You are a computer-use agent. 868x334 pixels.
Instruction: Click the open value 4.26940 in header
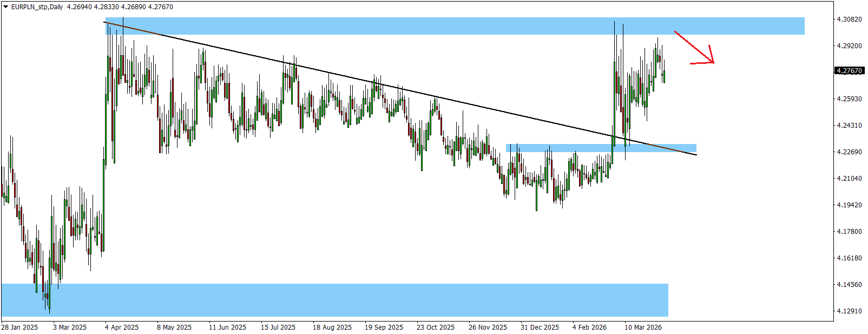[78, 7]
